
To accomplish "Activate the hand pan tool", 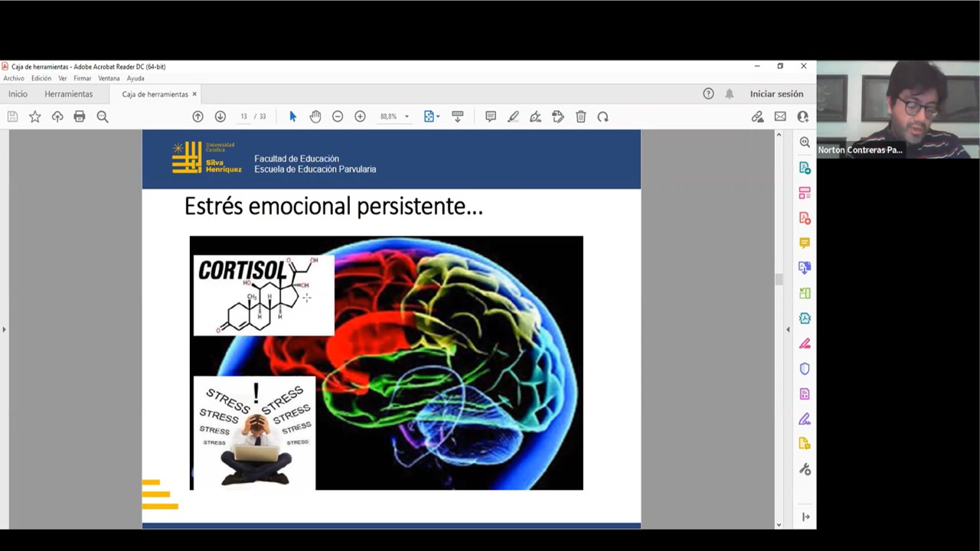I will (315, 116).
